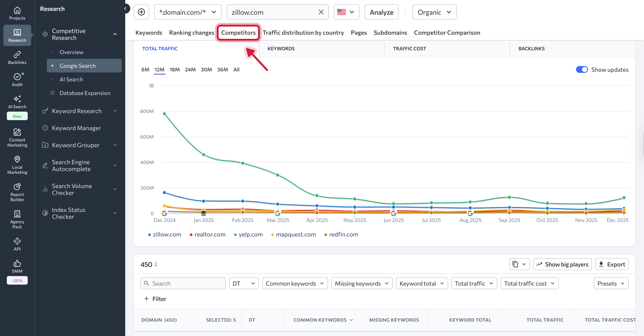Open the Organic search type dropdown
Screen dimensions: 644x336
[434, 12]
